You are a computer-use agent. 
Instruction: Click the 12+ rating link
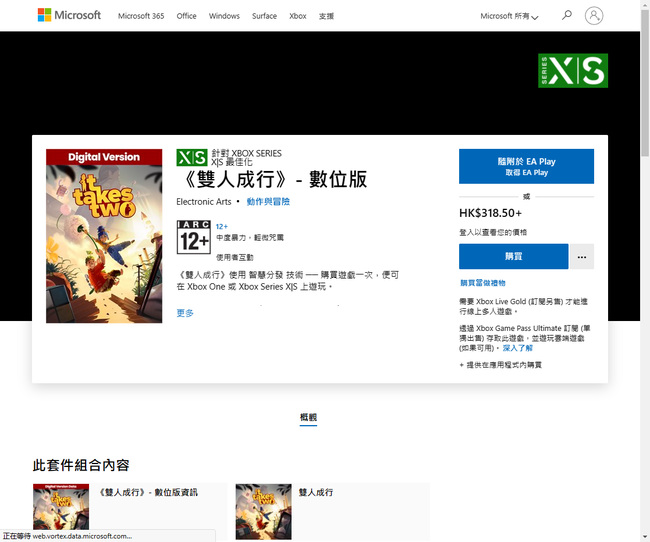222,226
